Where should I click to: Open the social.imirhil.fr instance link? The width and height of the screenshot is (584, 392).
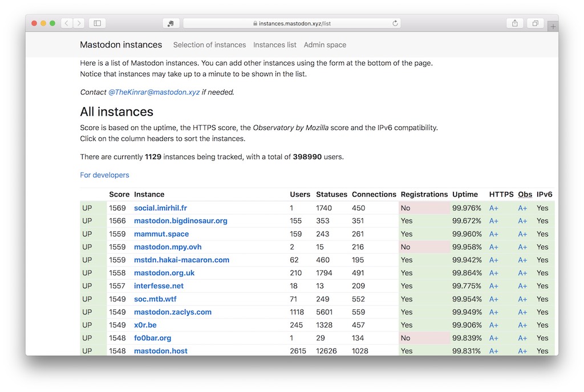(160, 208)
